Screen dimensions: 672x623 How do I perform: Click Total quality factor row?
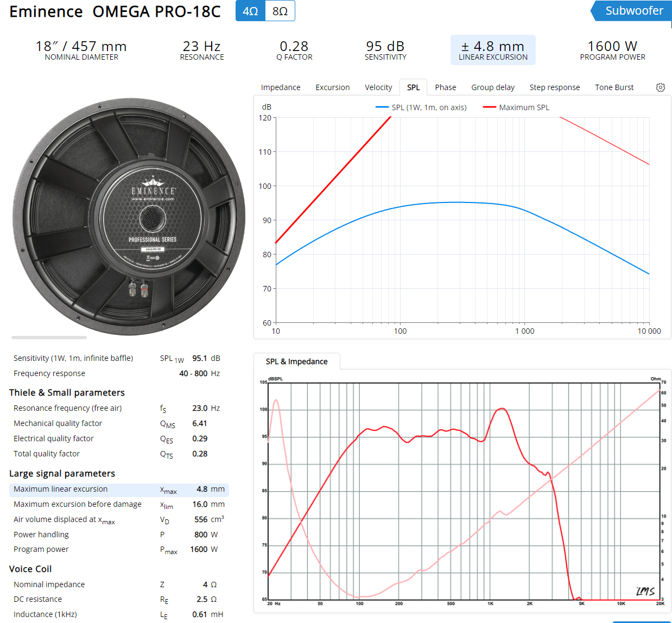(119, 454)
